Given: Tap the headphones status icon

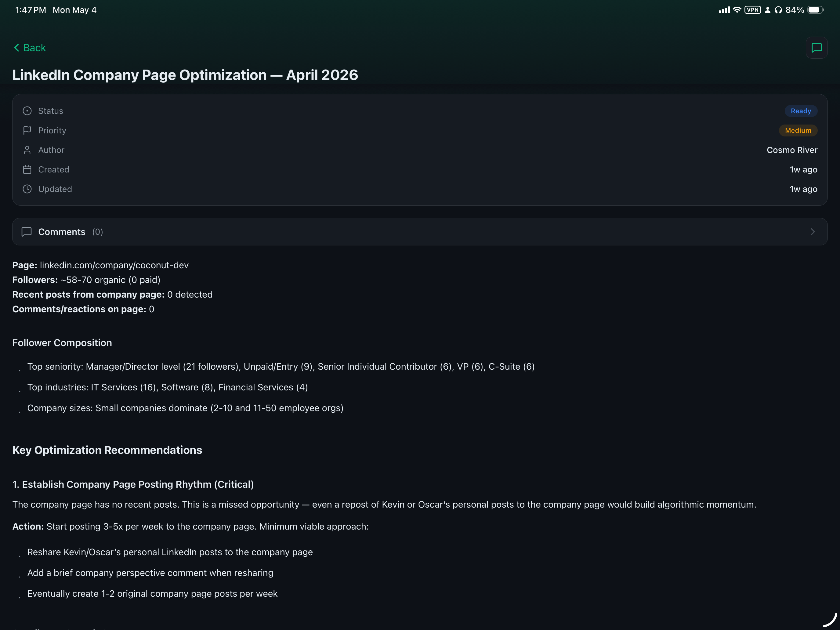Looking at the screenshot, I should [778, 10].
